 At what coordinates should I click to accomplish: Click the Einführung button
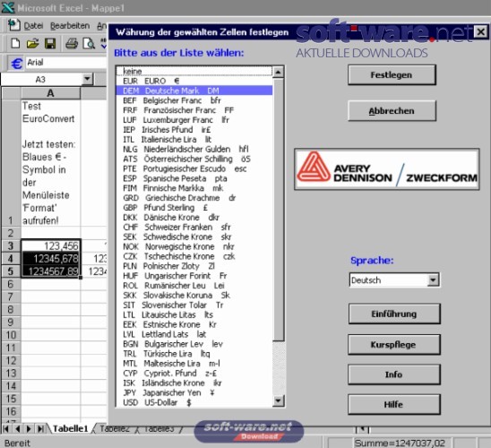(x=394, y=314)
